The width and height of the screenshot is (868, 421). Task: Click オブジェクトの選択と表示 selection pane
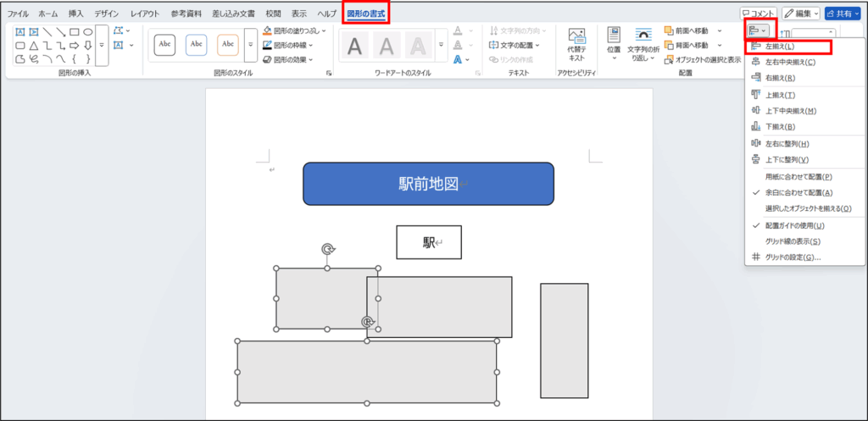click(x=702, y=59)
